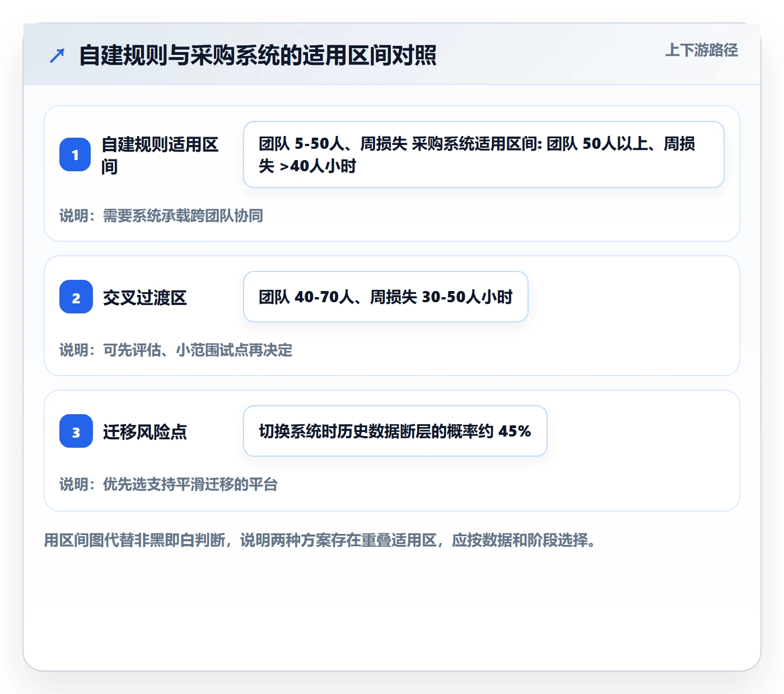
Task: Select the step 3 number badge
Action: 76,431
